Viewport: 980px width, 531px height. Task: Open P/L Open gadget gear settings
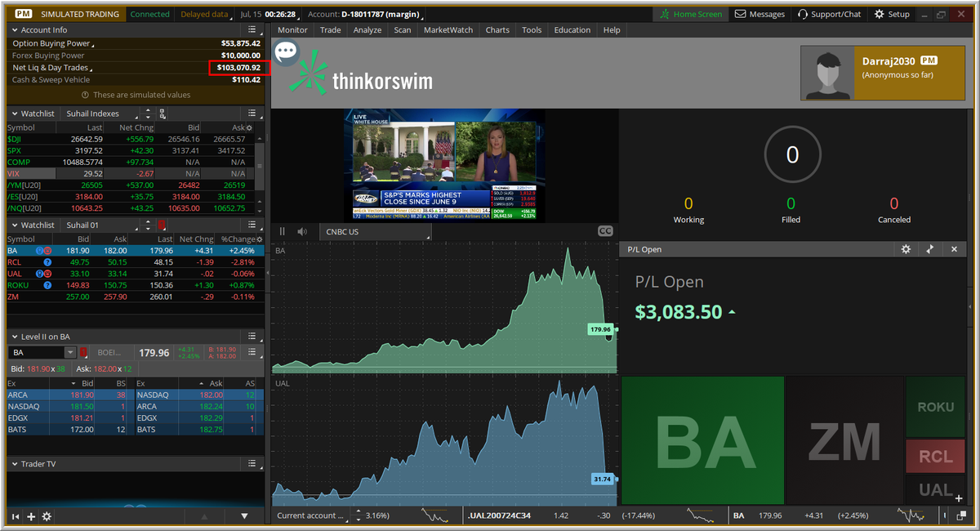[x=906, y=249]
